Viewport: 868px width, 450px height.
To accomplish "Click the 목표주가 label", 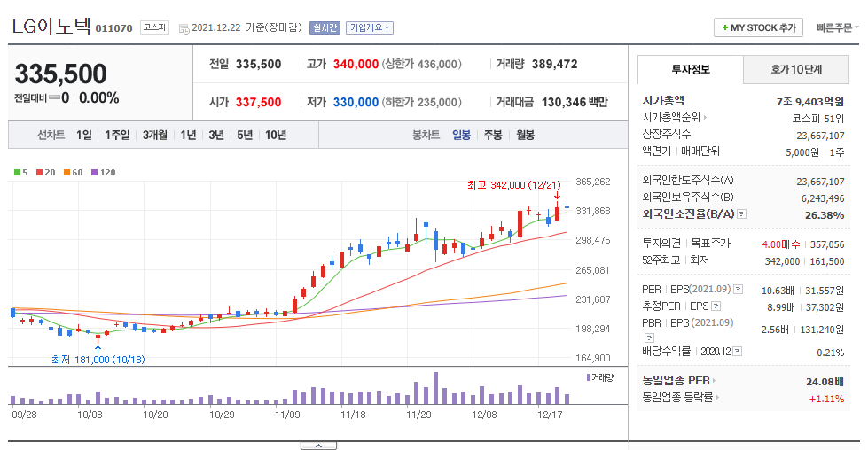I will 711,244.
